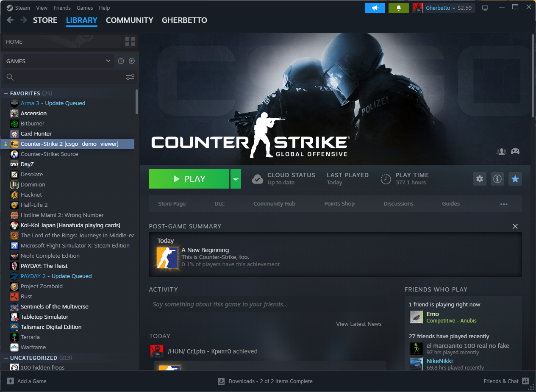
Task: Click the green PLAY button
Action: coord(189,179)
